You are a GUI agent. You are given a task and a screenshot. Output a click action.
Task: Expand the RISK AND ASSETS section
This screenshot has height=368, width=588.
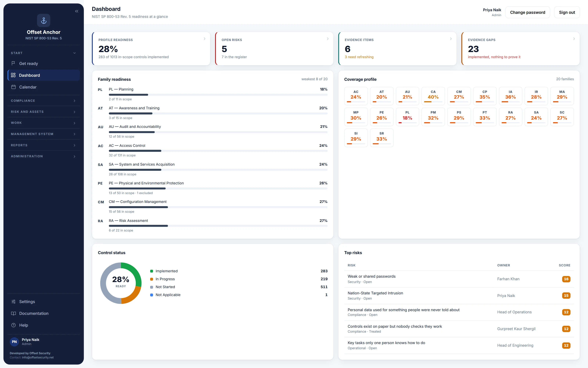pos(44,112)
